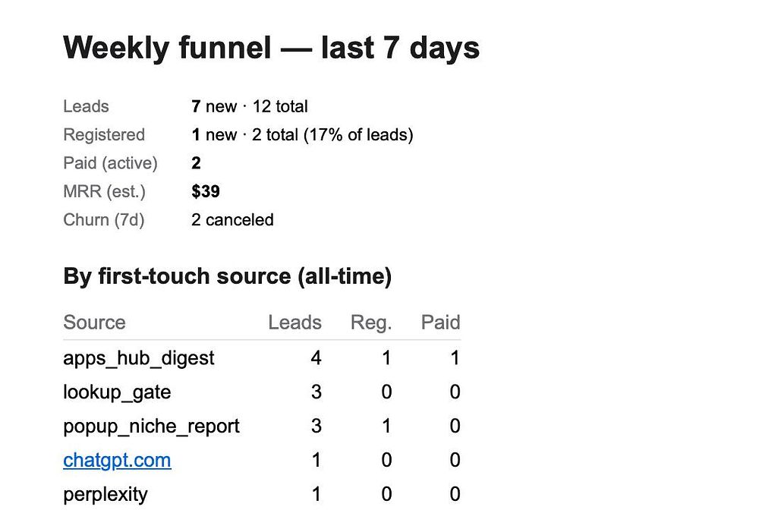Image resolution: width=759 pixels, height=532 pixels.
Task: Click the $39 MRR value
Action: point(205,192)
